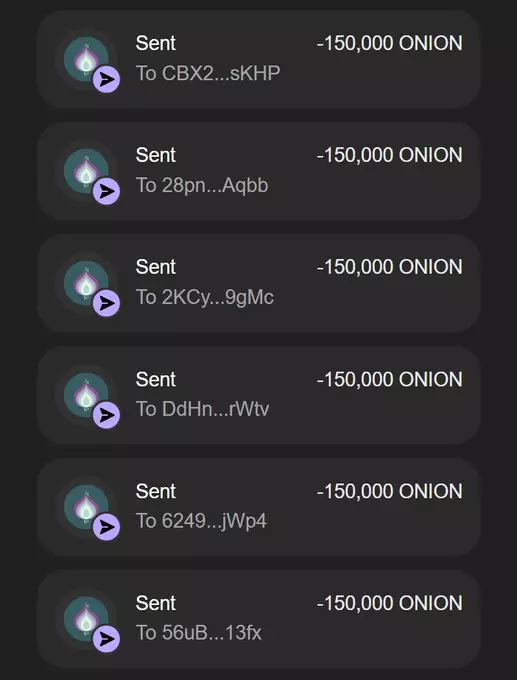Click the send arrow badge on 28pn...Aqbb row
517x680 pixels.
[x=106, y=191]
